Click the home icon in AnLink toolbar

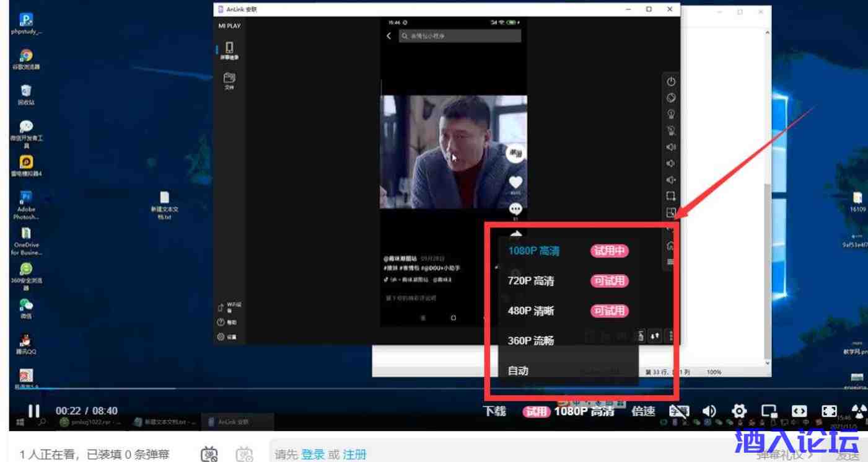[670, 246]
